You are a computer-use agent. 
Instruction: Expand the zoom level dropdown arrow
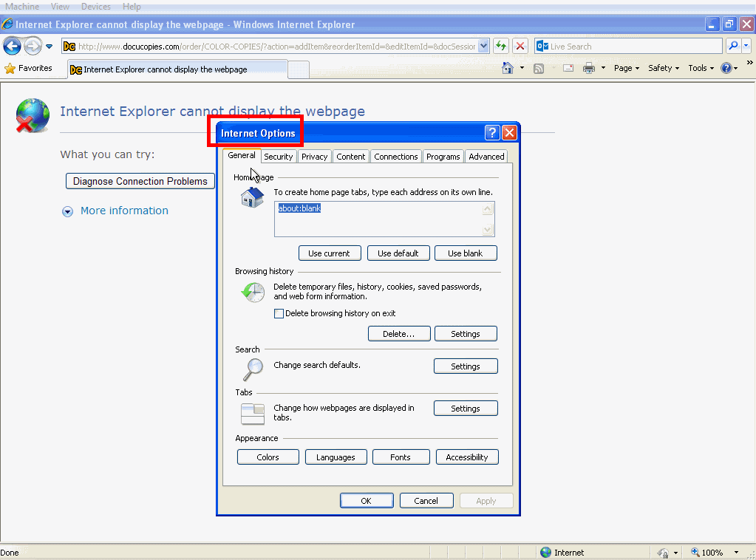pyautogui.click(x=736, y=553)
